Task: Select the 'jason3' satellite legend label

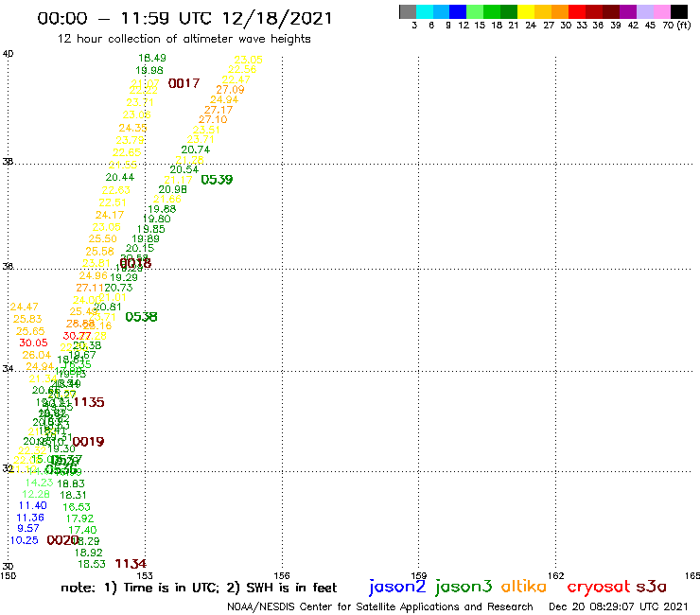Action: tap(464, 587)
